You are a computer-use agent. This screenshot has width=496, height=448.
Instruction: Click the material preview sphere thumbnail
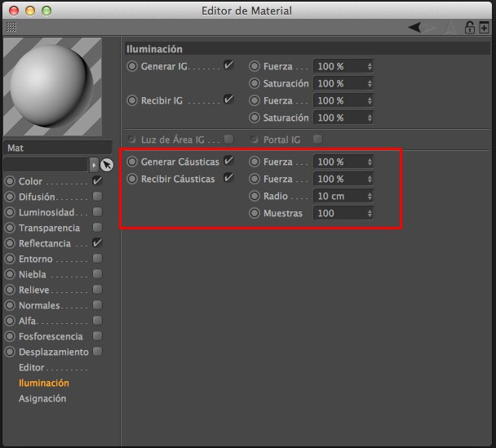click(53, 86)
